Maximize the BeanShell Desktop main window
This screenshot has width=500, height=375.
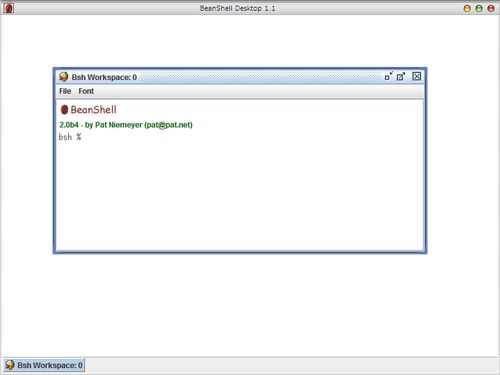click(x=479, y=8)
